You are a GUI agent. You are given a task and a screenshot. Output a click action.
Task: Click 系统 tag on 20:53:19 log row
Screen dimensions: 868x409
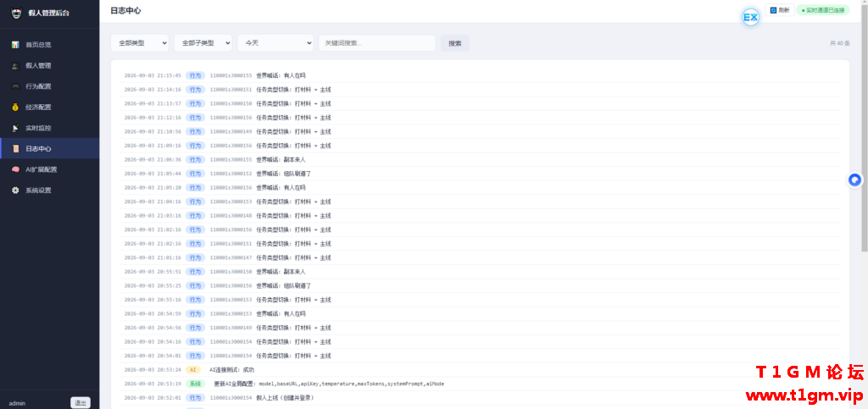(196, 384)
